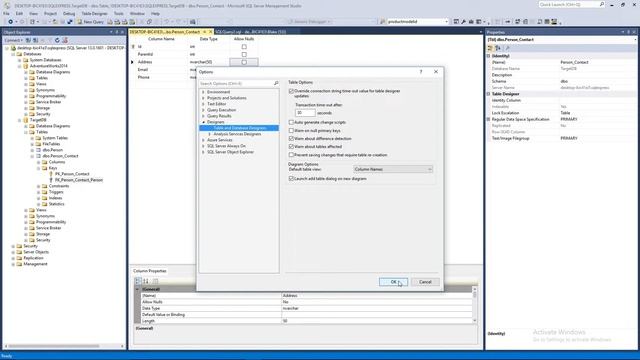Select Projects and Solutions option

227,98
